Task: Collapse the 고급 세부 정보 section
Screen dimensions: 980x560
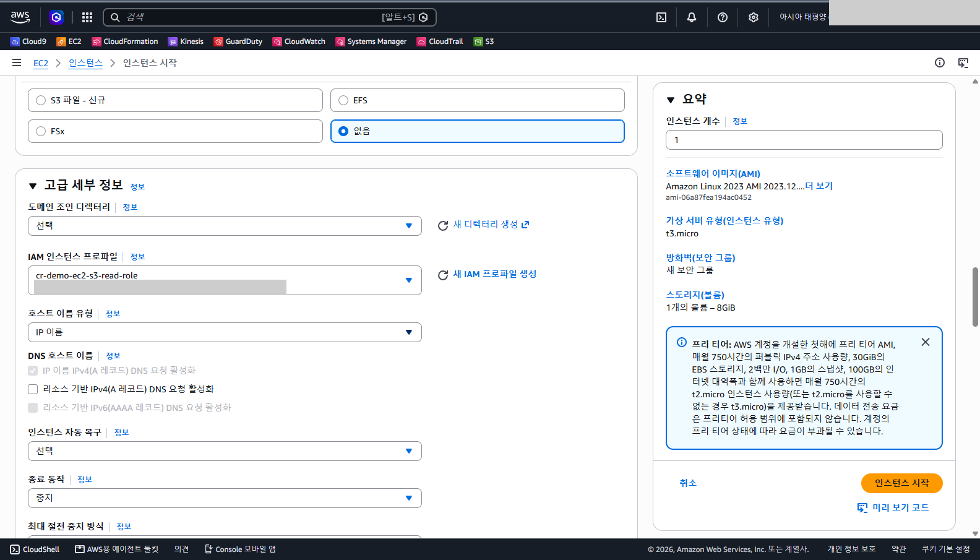Action: [x=33, y=186]
